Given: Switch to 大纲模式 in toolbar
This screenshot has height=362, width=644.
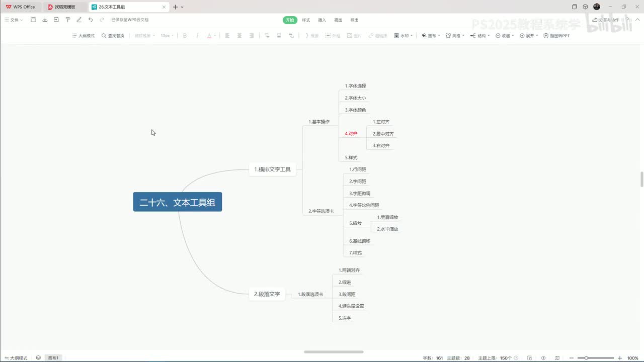Looking at the screenshot, I should coord(84,36).
